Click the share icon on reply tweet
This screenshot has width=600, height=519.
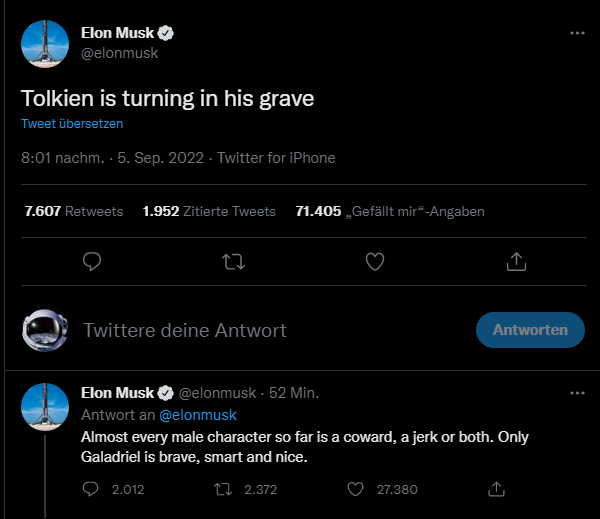tap(496, 489)
